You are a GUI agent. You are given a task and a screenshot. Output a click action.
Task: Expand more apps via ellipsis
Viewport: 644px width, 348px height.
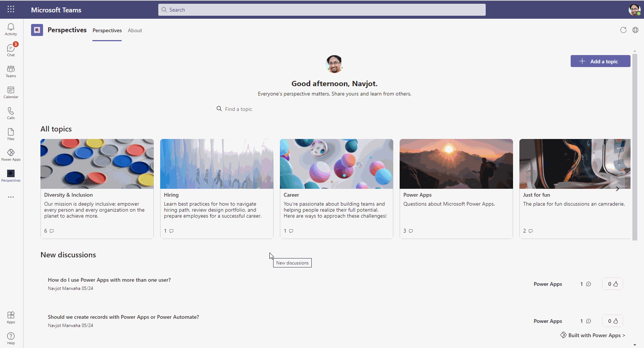tap(11, 197)
